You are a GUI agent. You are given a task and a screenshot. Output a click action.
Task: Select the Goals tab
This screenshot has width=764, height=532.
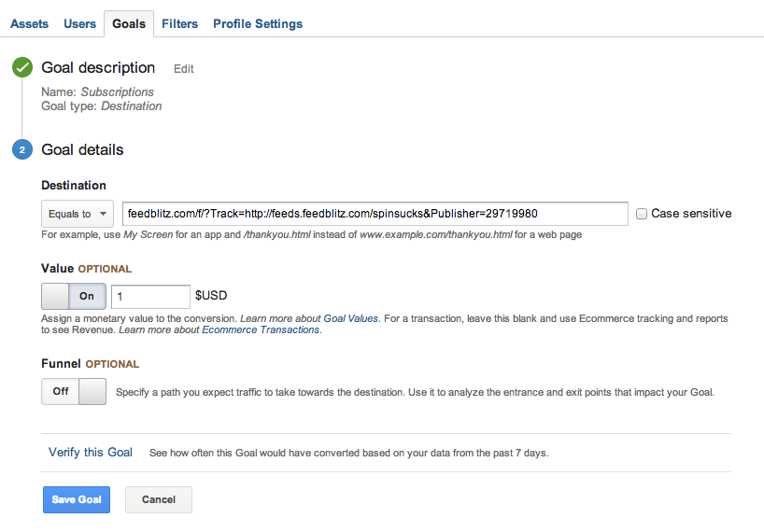coord(129,23)
